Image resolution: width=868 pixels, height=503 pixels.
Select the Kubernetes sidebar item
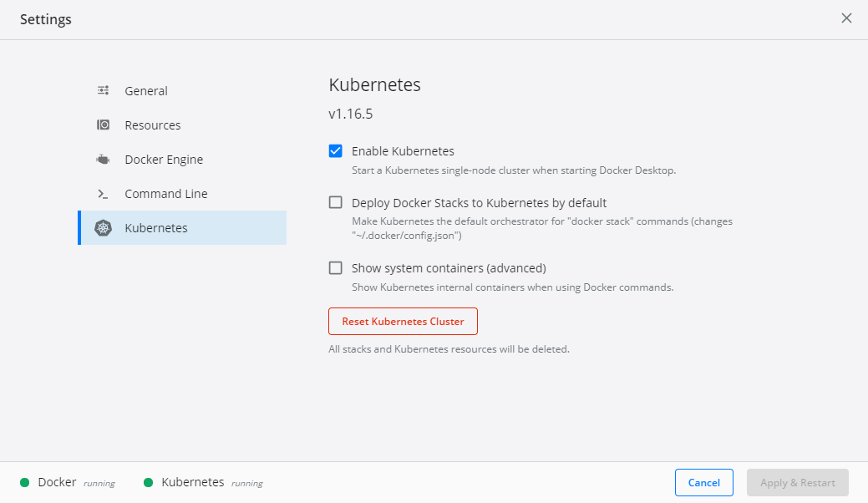coord(156,228)
